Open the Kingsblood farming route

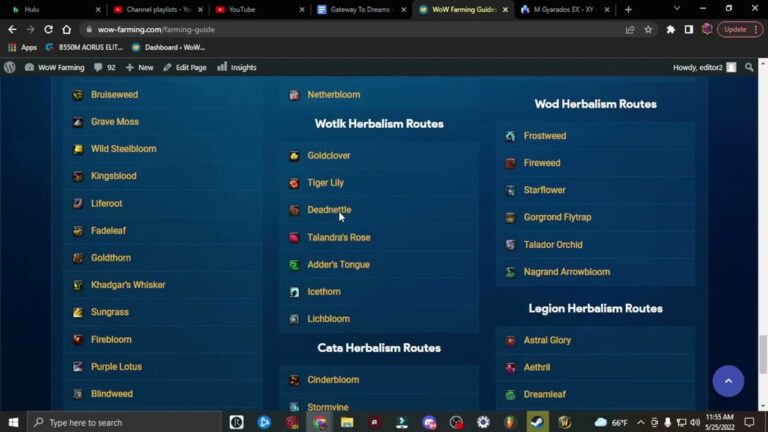pos(114,176)
